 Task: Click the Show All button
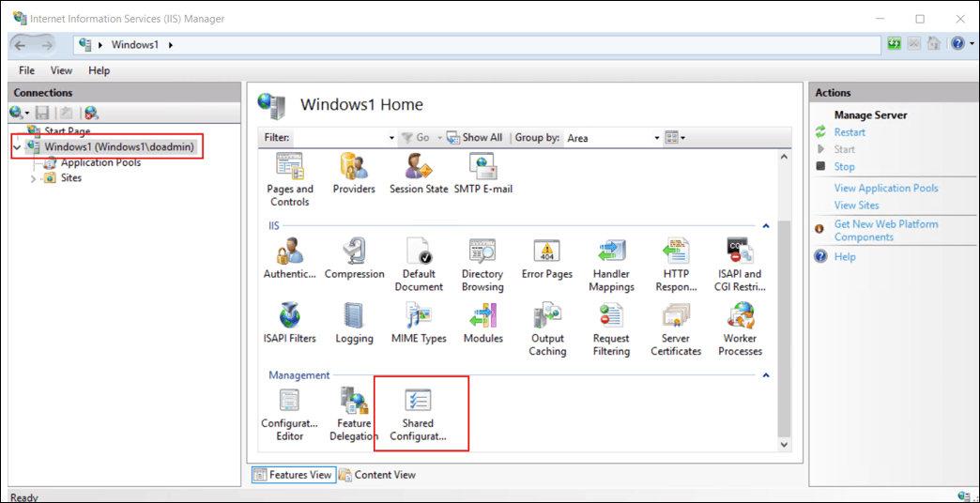[x=474, y=138]
